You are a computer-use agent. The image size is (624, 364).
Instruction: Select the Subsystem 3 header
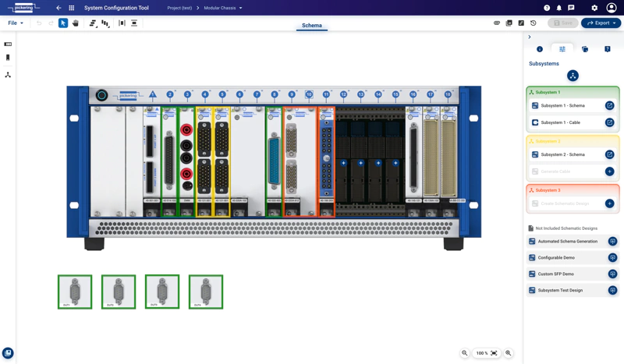[573, 190]
